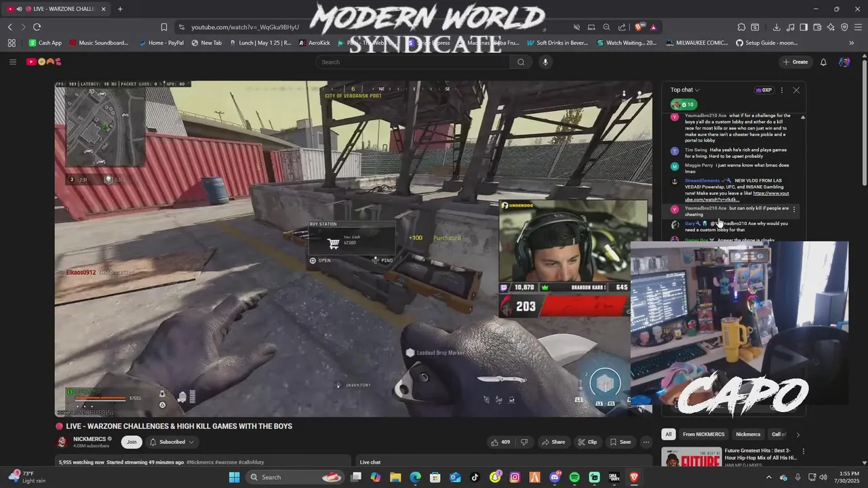Open Brave Shields lion icon
868x488 pixels.
(x=639, y=27)
